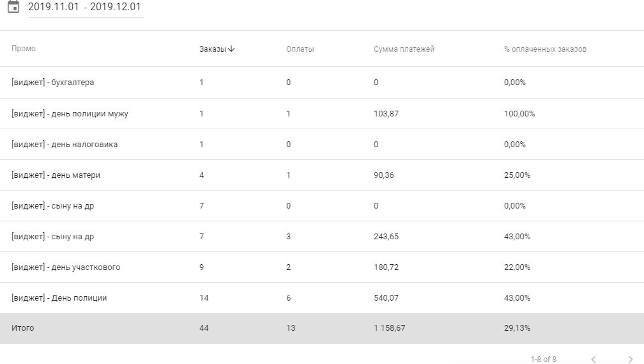The height and width of the screenshot is (364, 644).
Task: Open the 2019.11.01 - 2019.12.01 date range field
Action: tap(84, 8)
